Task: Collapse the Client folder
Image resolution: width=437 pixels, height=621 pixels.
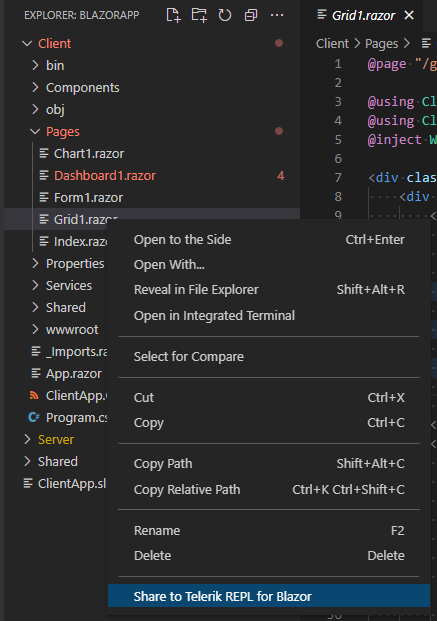Action: tap(27, 43)
